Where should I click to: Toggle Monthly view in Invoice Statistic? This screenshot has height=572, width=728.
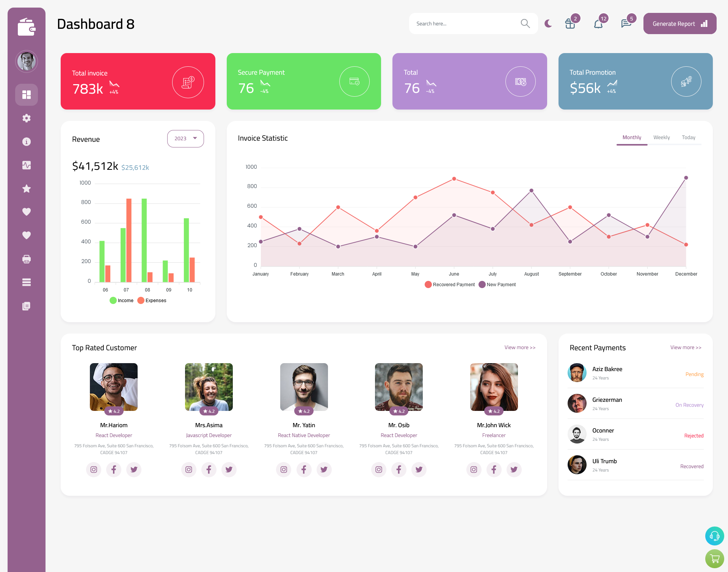click(632, 137)
